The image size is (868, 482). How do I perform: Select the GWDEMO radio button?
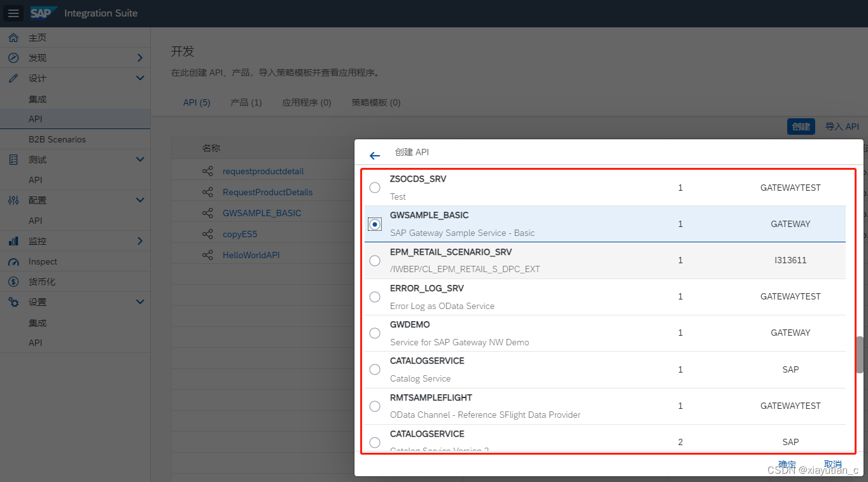point(375,333)
